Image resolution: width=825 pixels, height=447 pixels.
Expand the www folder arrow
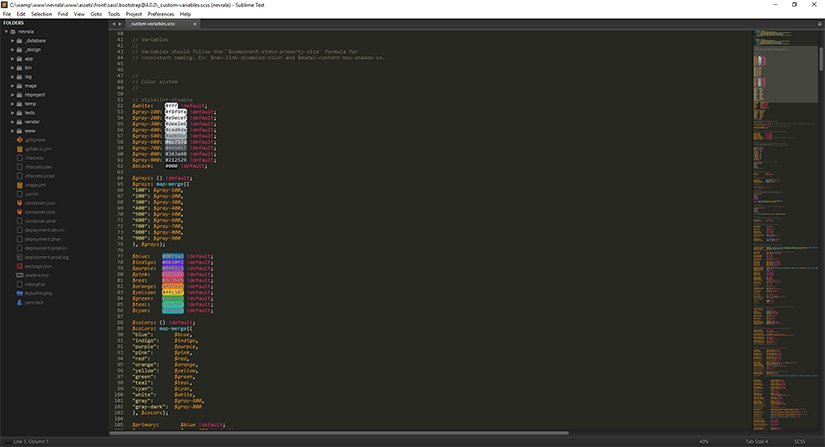click(x=13, y=130)
